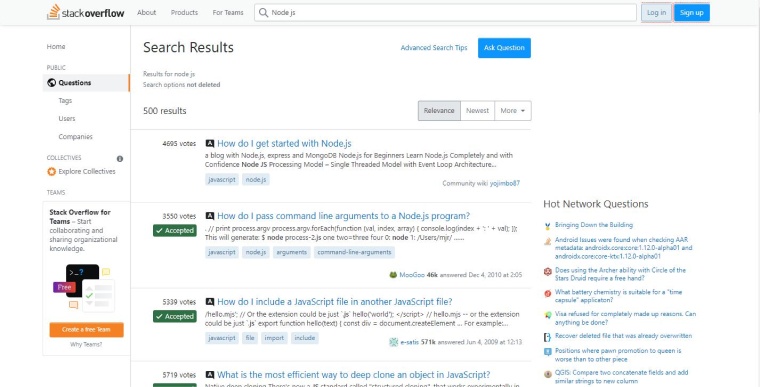Sort results by Newest
Viewport: 760px width, 387px height.
tap(477, 111)
